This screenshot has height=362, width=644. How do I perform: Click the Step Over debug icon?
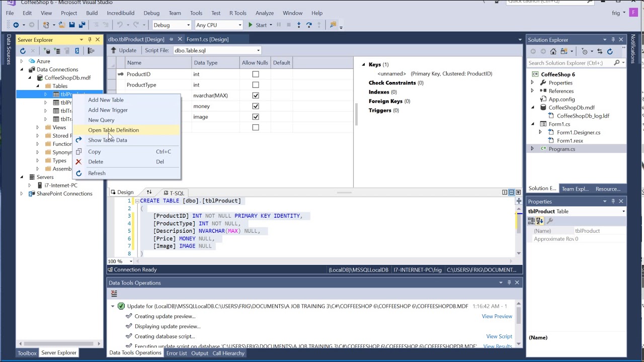[309, 25]
